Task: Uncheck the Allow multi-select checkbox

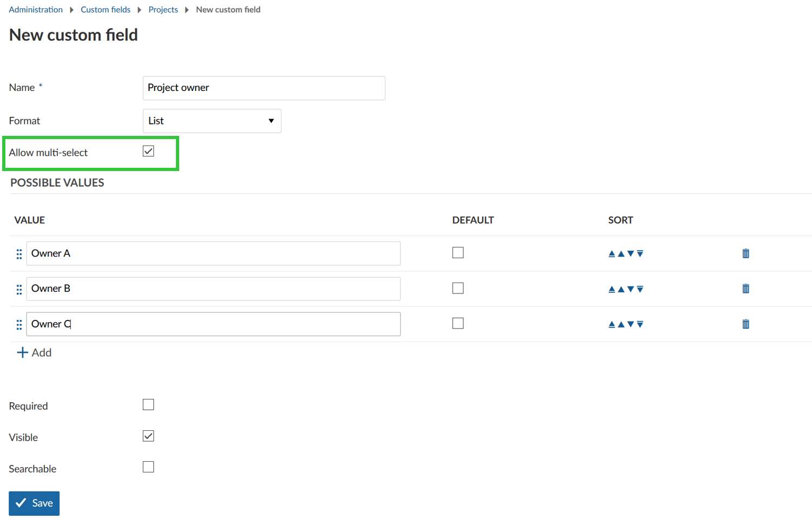Action: pos(148,151)
